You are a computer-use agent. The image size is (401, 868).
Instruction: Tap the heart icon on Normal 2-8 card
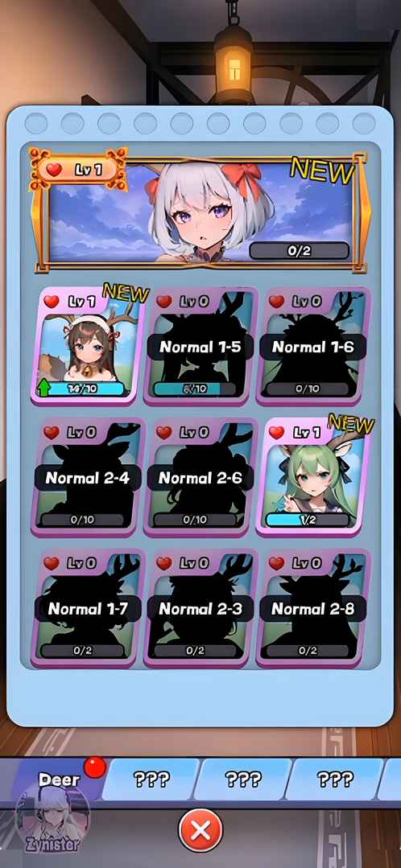276,563
